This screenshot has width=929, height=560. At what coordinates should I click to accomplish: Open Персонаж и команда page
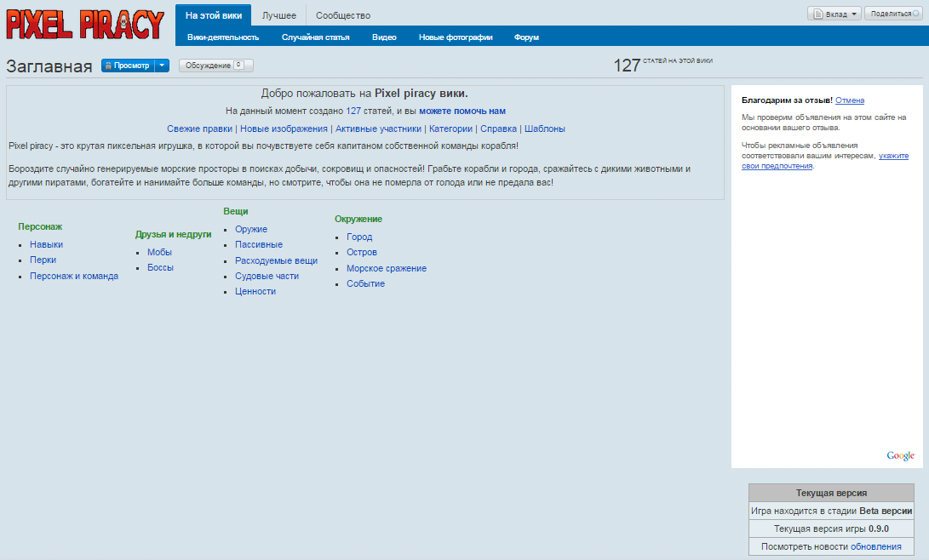click(74, 276)
